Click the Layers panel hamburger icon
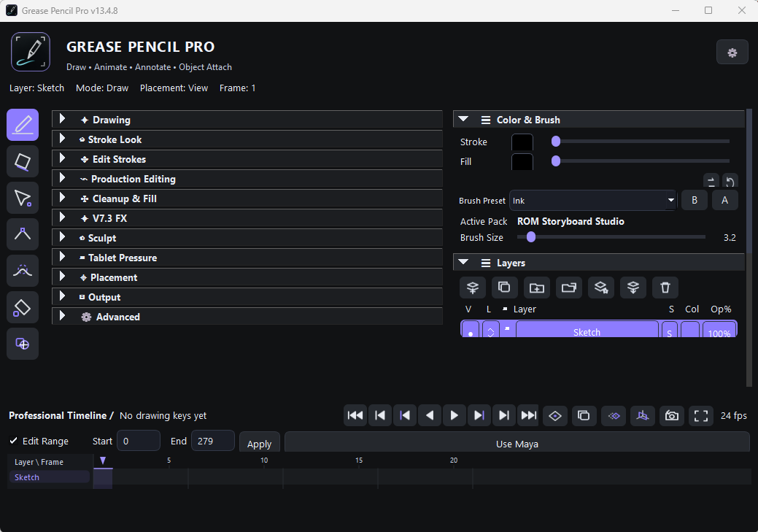The image size is (758, 532). pos(486,263)
